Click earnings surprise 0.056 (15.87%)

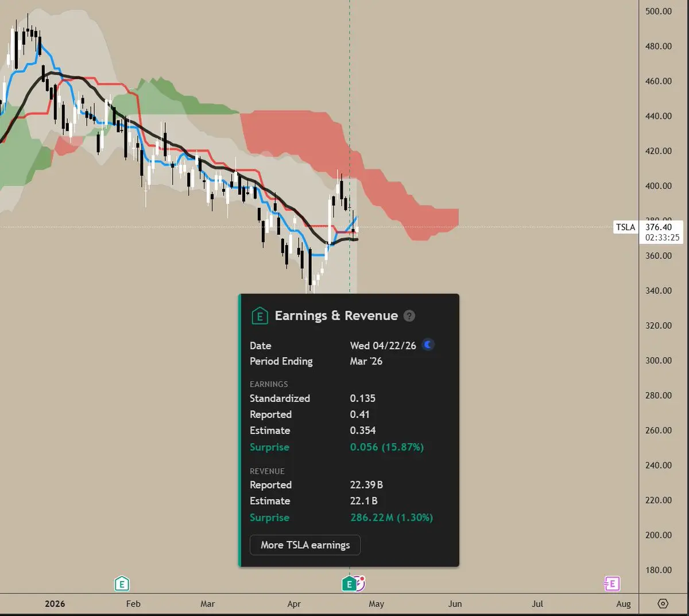click(387, 447)
